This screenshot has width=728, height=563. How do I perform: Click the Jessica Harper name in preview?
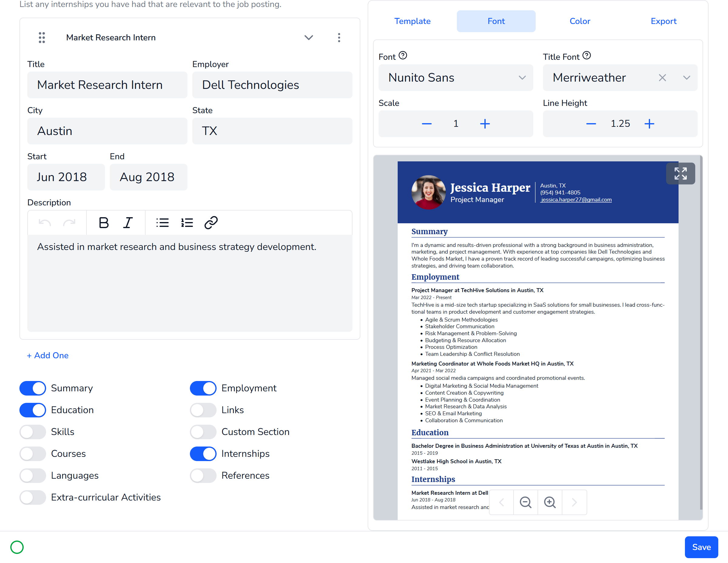[490, 187]
